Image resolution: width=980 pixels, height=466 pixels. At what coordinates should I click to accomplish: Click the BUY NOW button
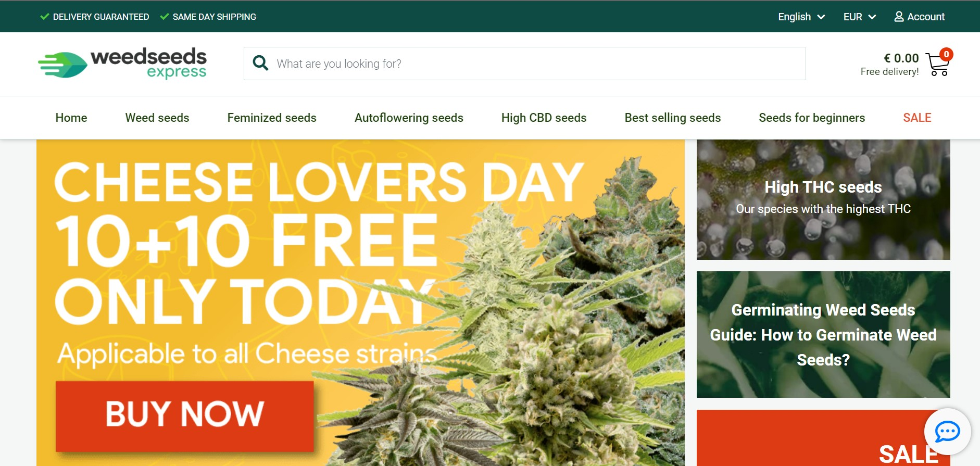pos(185,416)
